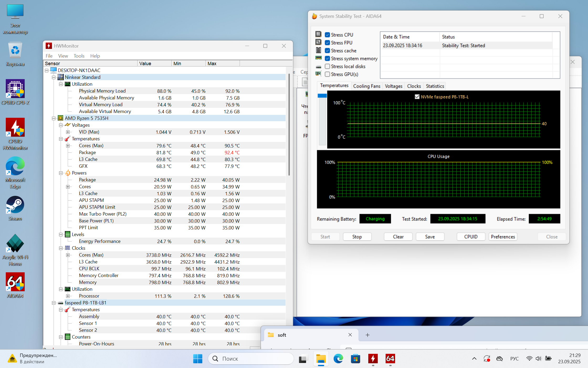Switch to the Cooling Fans tab
Screen dimensions: 588x368
coord(366,86)
